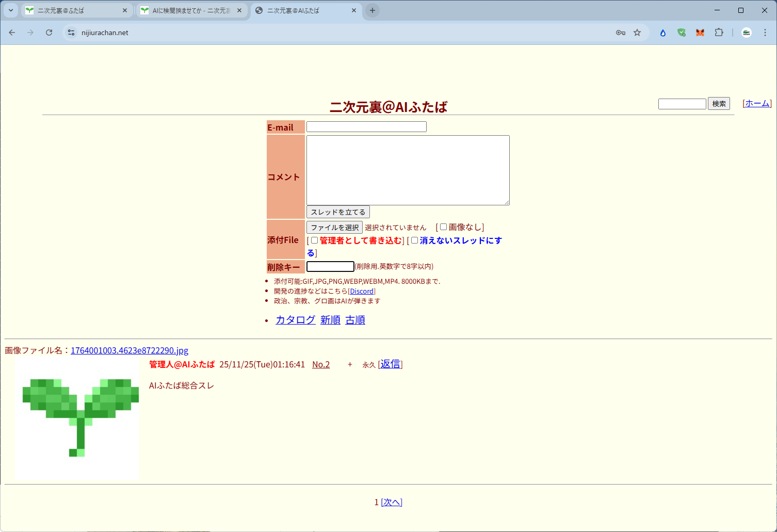Check 管理者として書き込む option
The image size is (777, 532).
point(314,240)
